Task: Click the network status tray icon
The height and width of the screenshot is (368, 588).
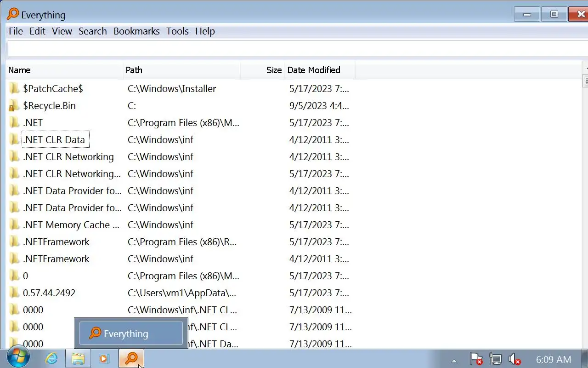Action: pyautogui.click(x=495, y=359)
